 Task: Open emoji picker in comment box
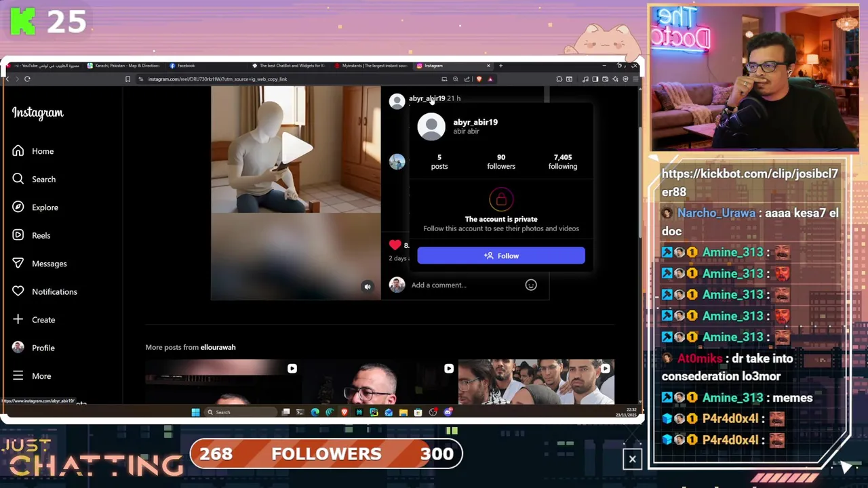tap(531, 285)
